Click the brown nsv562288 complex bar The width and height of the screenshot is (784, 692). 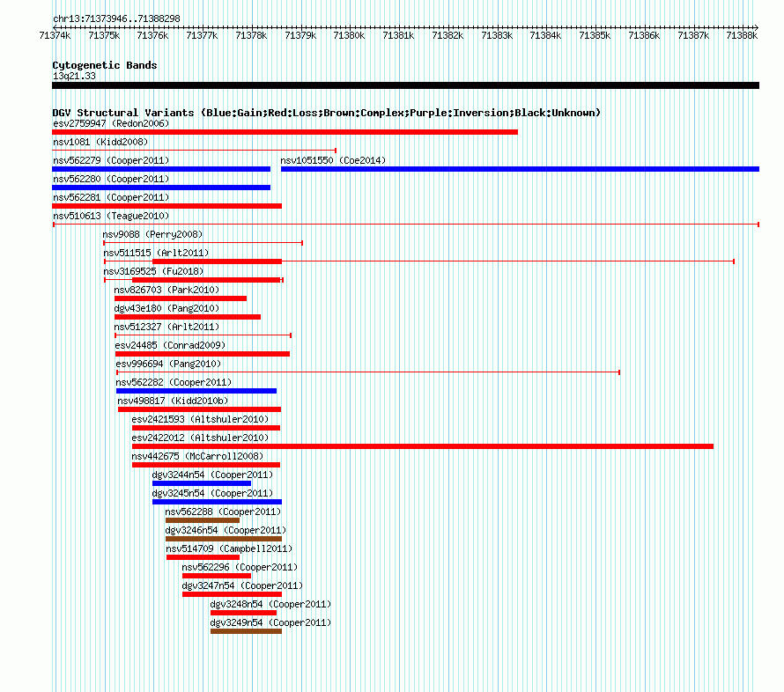coord(203,520)
